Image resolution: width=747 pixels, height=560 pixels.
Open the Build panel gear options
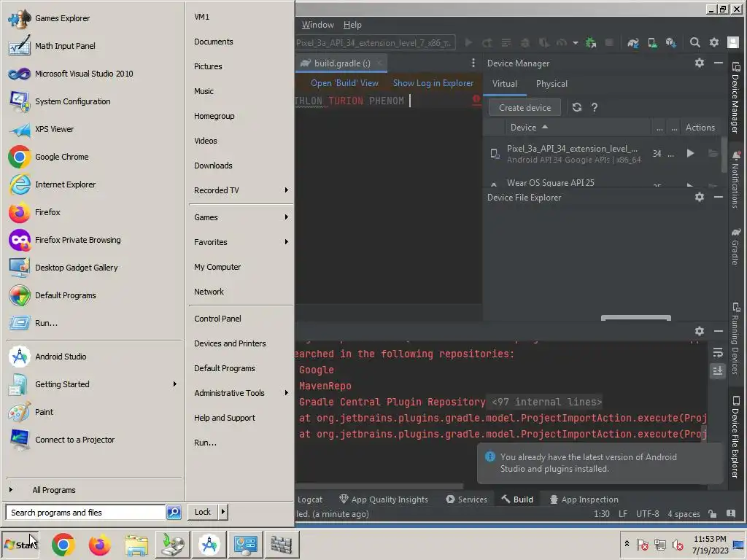click(700, 331)
